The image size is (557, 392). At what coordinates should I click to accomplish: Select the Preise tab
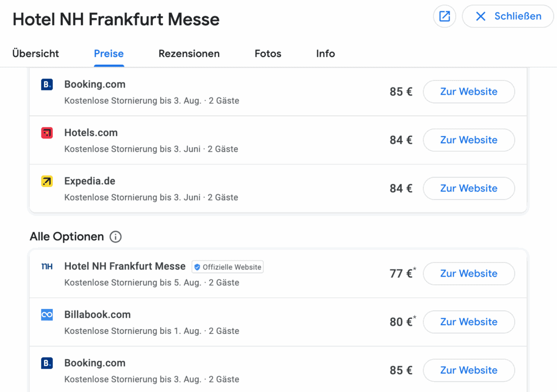click(109, 54)
